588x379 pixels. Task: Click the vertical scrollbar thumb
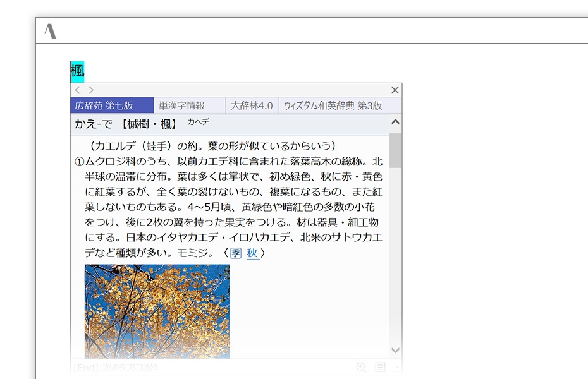[395, 150]
